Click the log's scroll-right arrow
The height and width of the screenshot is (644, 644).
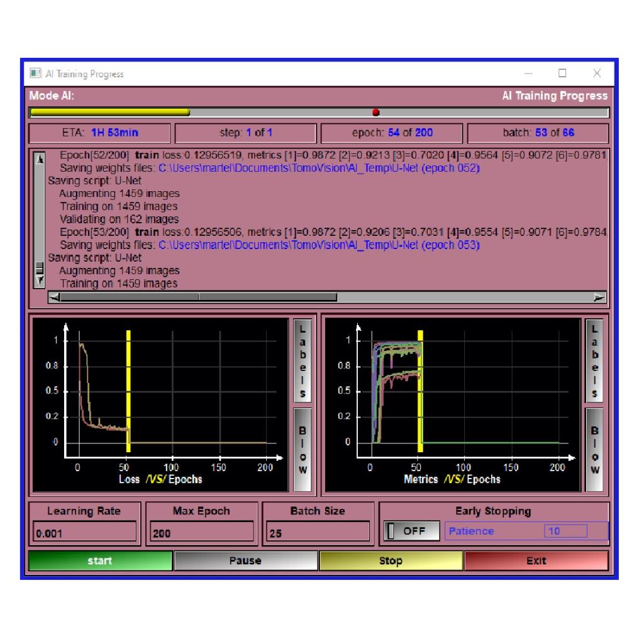click(599, 297)
